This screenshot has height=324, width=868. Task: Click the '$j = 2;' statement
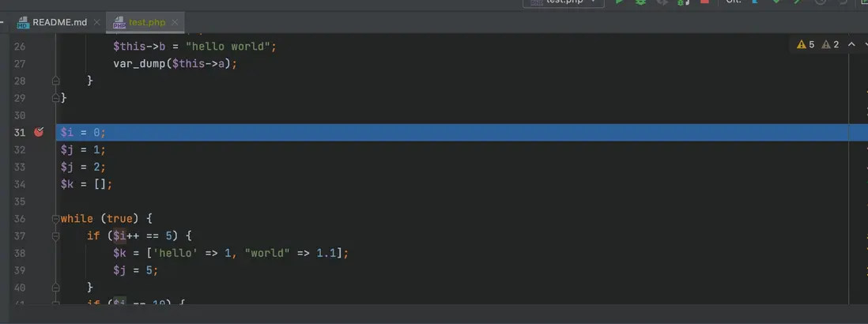pyautogui.click(x=83, y=167)
